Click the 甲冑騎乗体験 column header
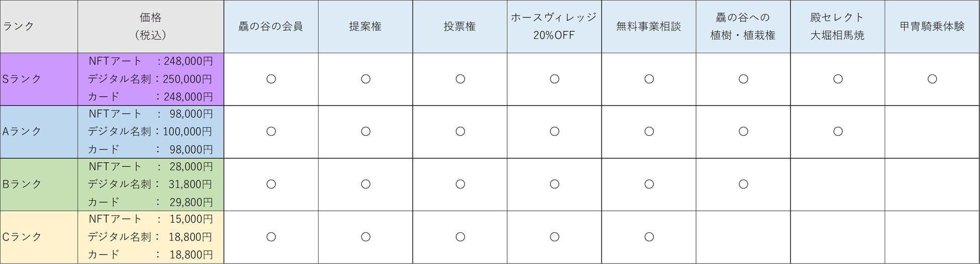 932,26
